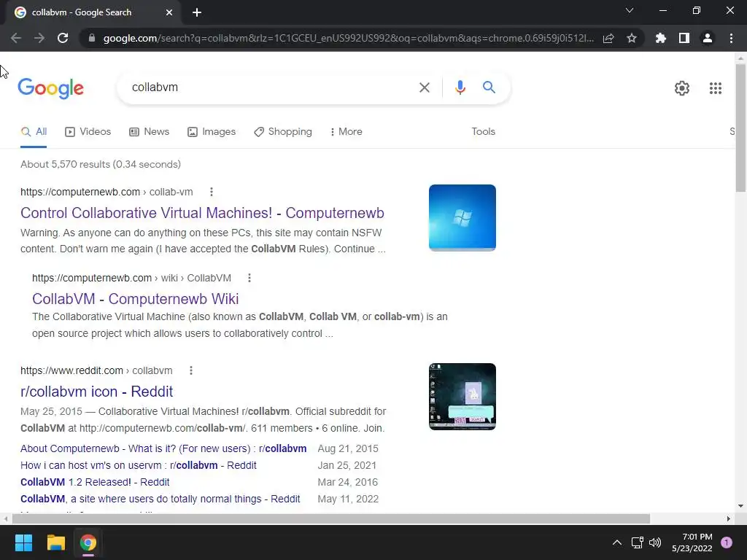Open About Computernewb - What is it link
The image size is (747, 560).
(x=163, y=448)
